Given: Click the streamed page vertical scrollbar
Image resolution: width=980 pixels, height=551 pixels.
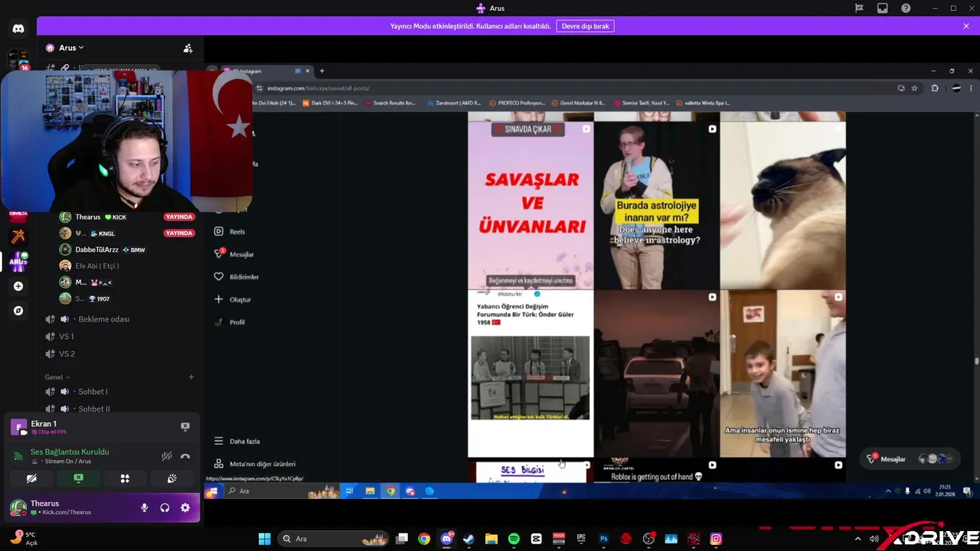Looking at the screenshot, I should pyautogui.click(x=975, y=361).
